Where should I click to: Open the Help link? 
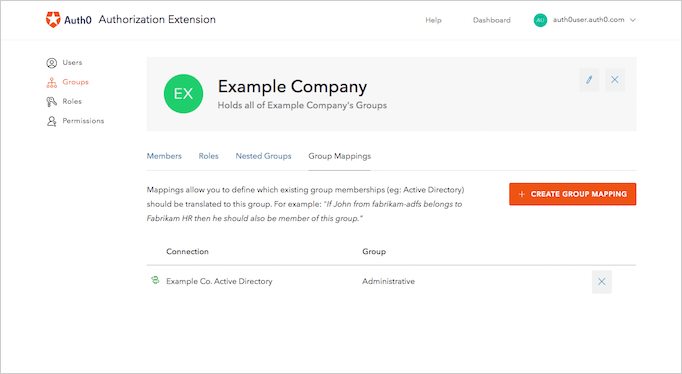tap(433, 20)
